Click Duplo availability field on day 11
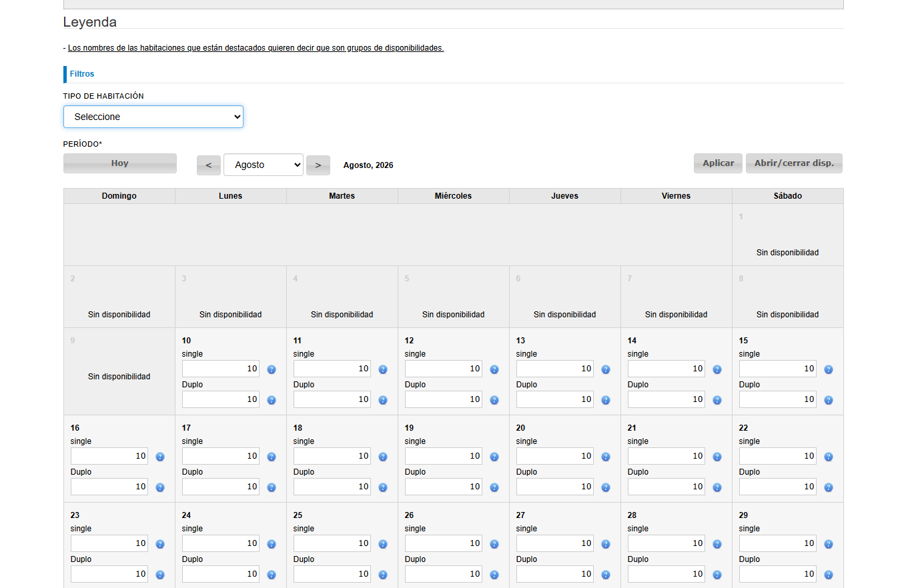The image size is (924, 588). pos(332,399)
